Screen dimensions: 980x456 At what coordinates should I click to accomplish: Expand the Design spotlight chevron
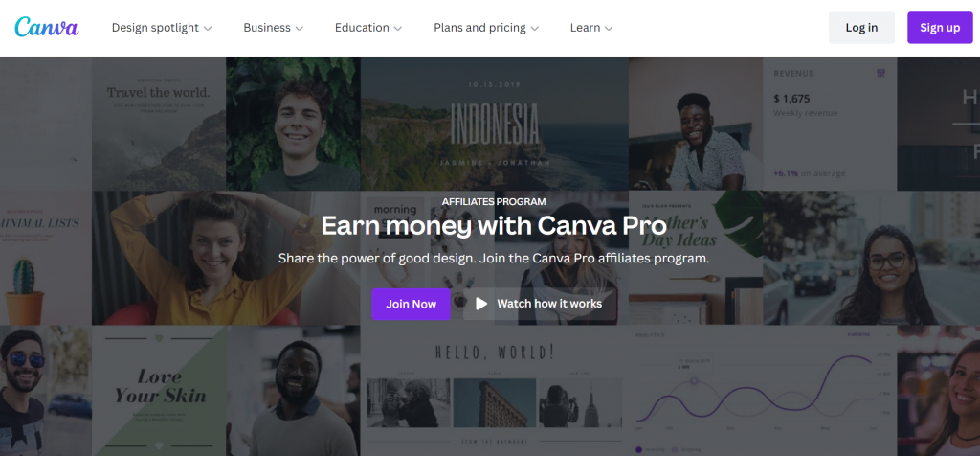tap(208, 28)
